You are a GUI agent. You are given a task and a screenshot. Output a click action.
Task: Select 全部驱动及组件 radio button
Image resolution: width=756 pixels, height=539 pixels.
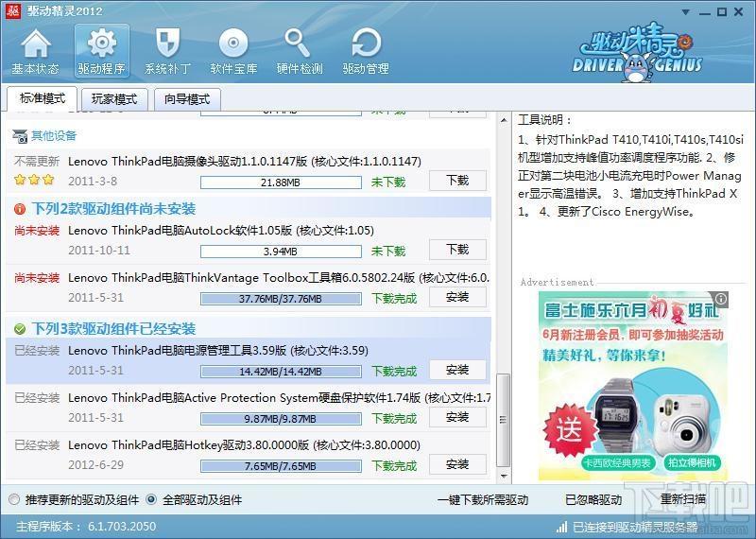(x=151, y=499)
